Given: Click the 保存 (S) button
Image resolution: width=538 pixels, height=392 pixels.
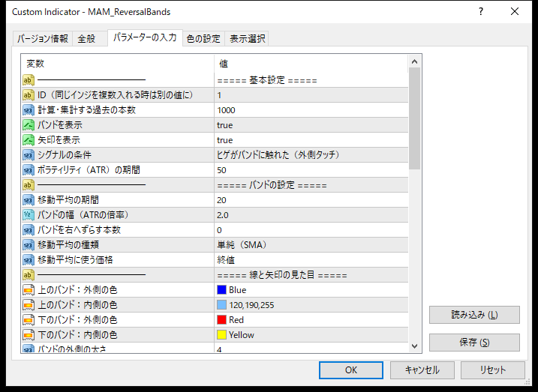Looking at the screenshot, I should coord(474,343).
